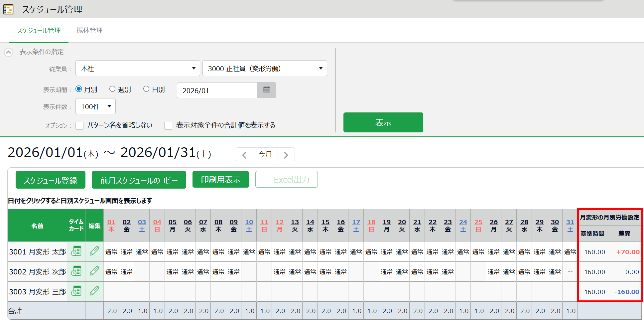Edit schedule pencil for 3003 月変形 三郎
644x324 pixels.
[94, 291]
